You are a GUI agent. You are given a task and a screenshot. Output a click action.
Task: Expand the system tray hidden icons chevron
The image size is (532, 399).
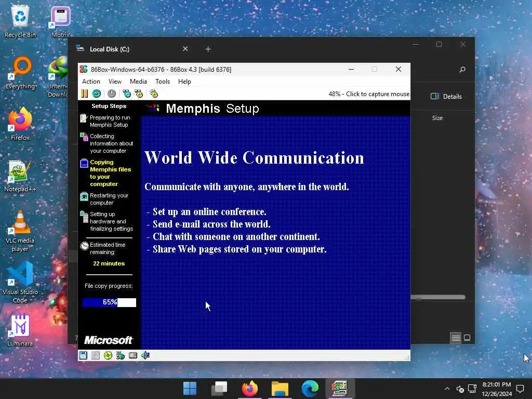[447, 389]
